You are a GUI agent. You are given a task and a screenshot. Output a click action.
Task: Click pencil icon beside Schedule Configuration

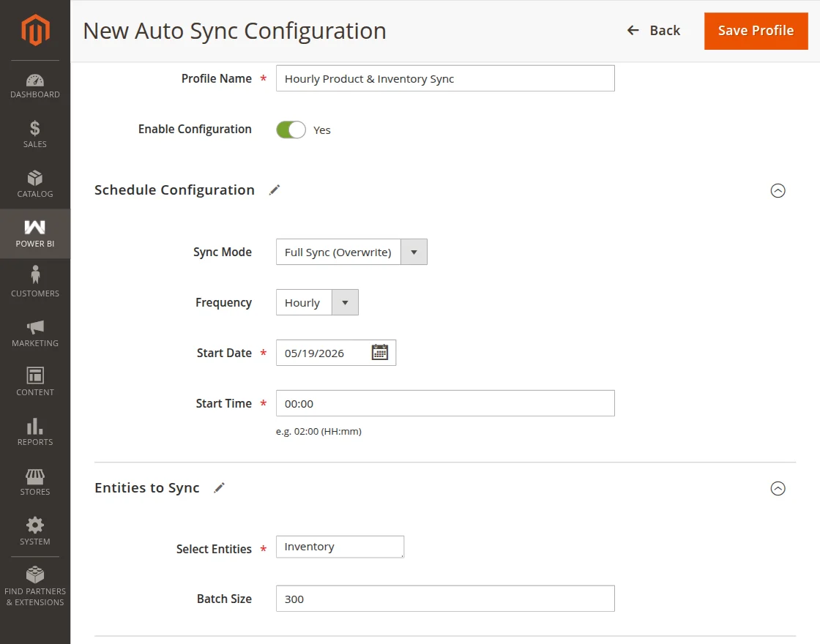tap(275, 190)
